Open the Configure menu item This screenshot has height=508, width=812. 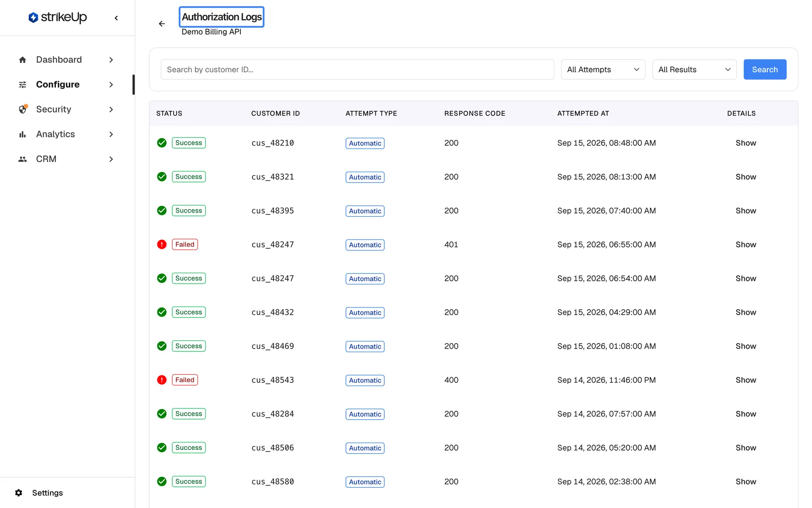(66, 84)
